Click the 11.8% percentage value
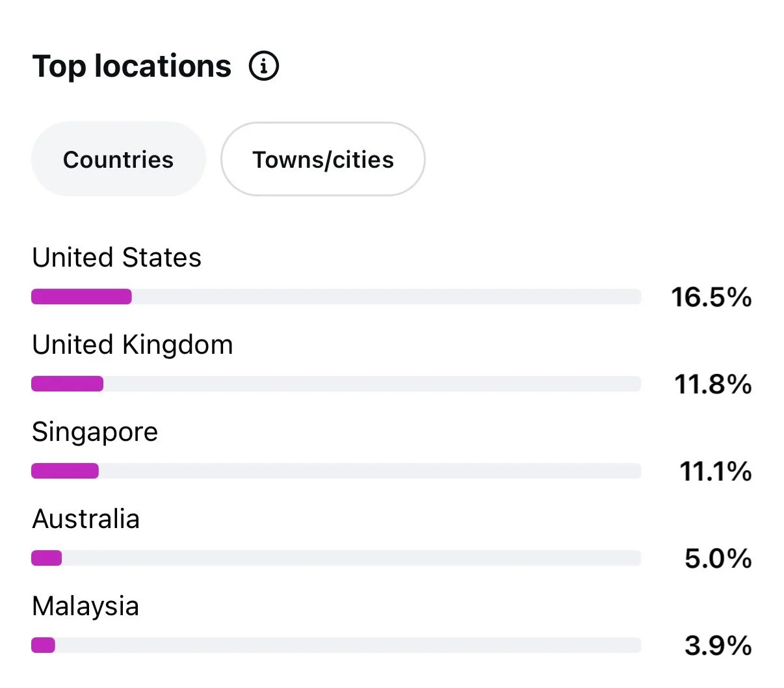 713,384
